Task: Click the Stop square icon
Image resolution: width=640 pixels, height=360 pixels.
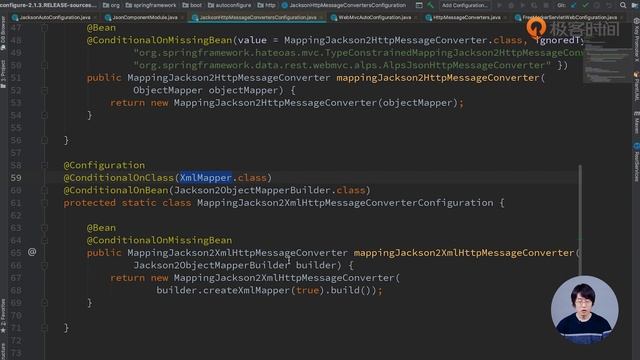Action: (546, 5)
